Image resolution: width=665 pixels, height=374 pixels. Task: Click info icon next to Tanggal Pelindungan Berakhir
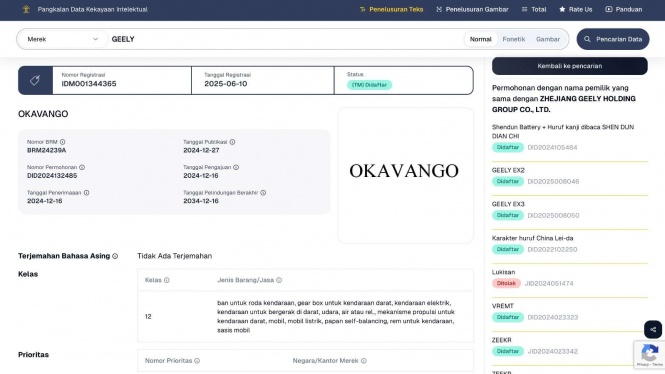tap(263, 193)
